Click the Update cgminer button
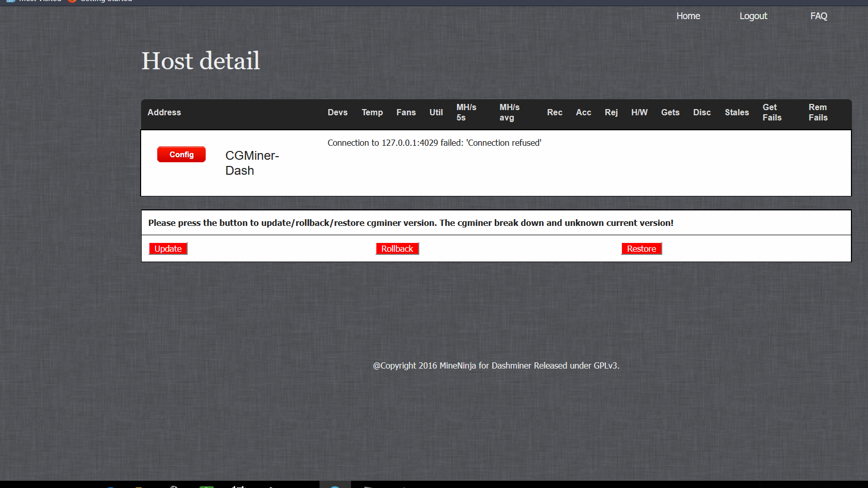868x488 pixels. click(168, 249)
